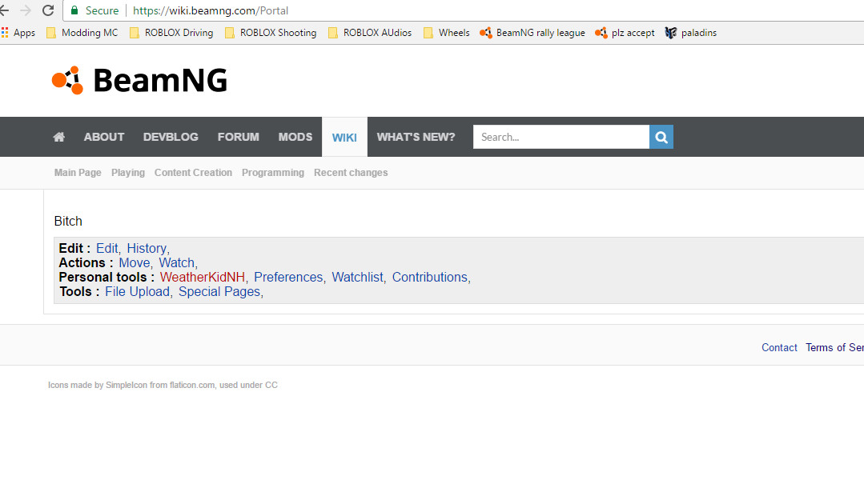Click the Contact footer link
Viewport: 864px width, 504px height.
pyautogui.click(x=779, y=348)
